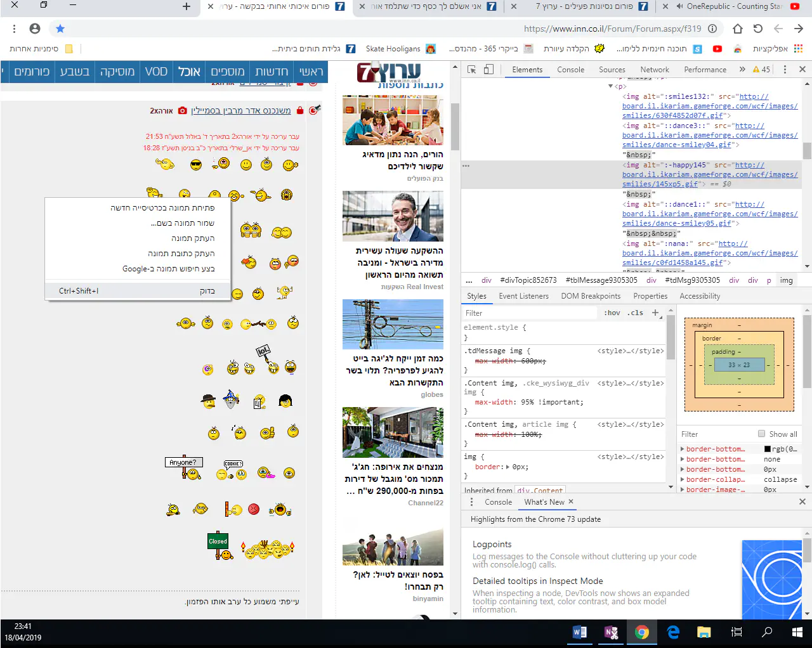Click the Chrome home button
Viewport: 812px width, 648px height.
coord(737,29)
